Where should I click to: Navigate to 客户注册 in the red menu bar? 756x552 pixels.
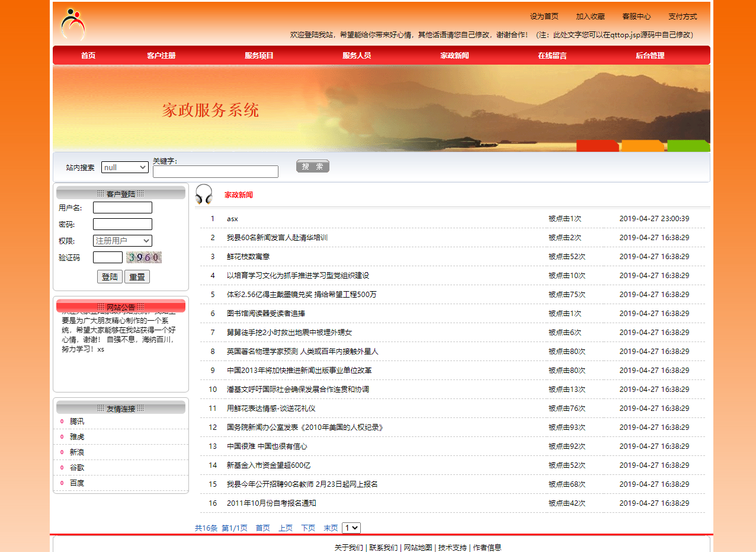161,55
